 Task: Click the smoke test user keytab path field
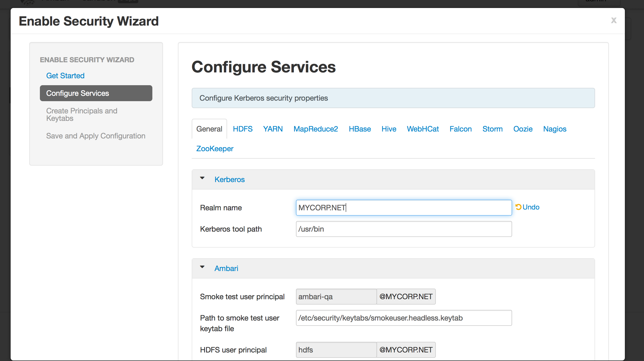(x=403, y=318)
